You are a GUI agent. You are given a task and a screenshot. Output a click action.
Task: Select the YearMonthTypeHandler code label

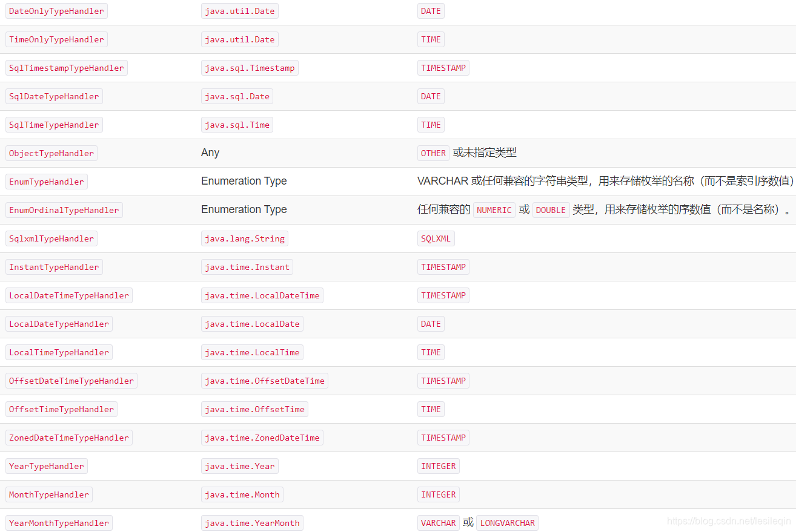[59, 523]
